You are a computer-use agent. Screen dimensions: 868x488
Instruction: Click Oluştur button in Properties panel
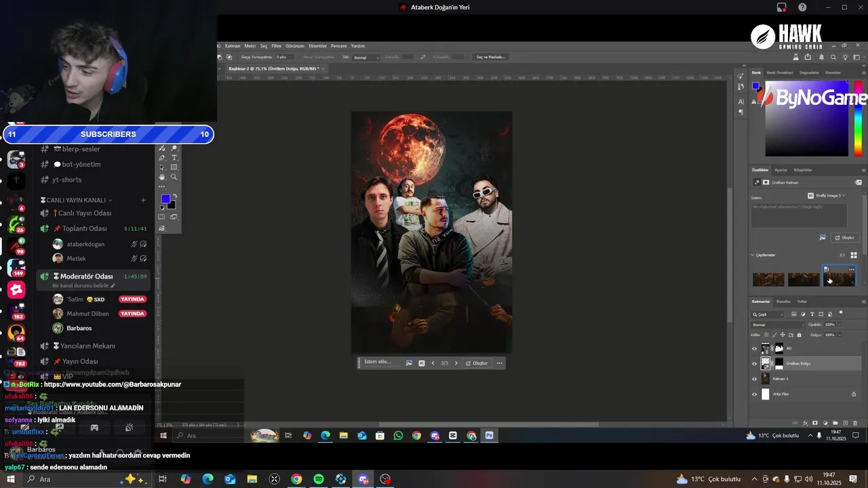pos(845,238)
